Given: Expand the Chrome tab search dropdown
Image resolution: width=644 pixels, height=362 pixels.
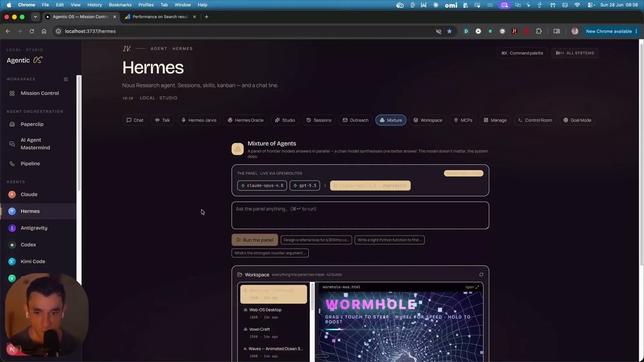Looking at the screenshot, I should pos(35,17).
